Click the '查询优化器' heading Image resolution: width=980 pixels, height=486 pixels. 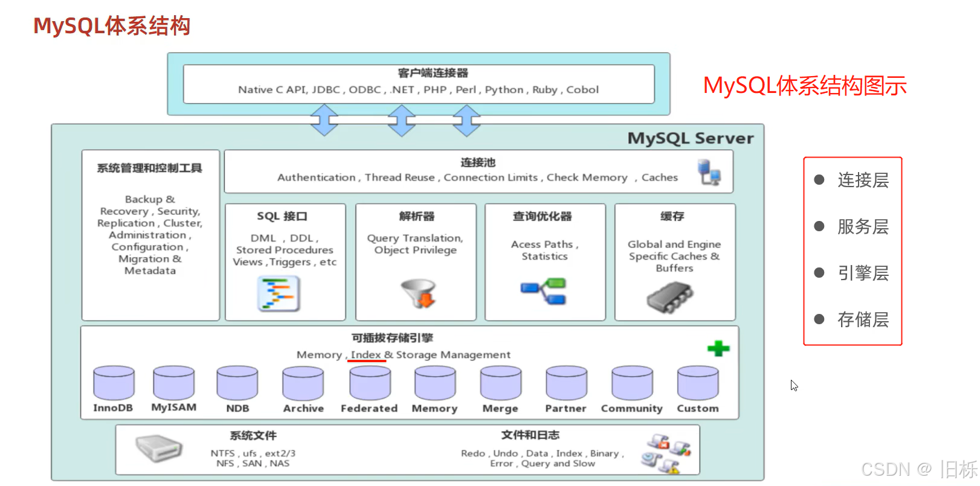tap(543, 216)
